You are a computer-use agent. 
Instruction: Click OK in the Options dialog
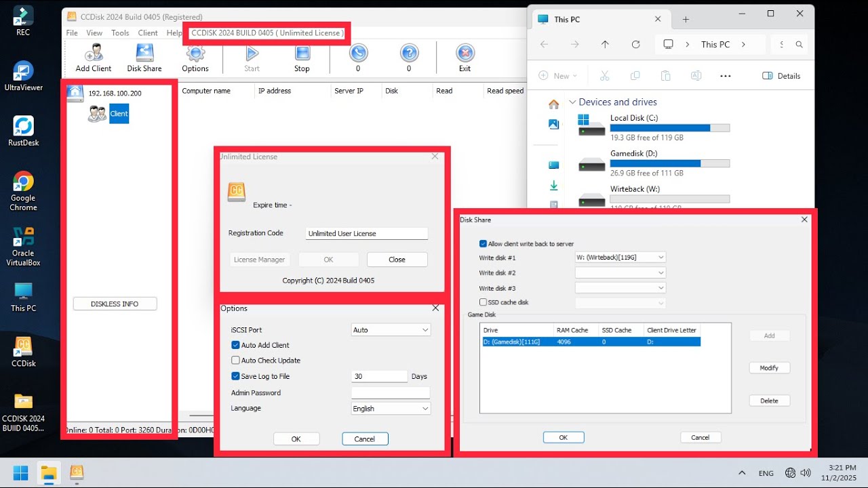[x=296, y=439]
